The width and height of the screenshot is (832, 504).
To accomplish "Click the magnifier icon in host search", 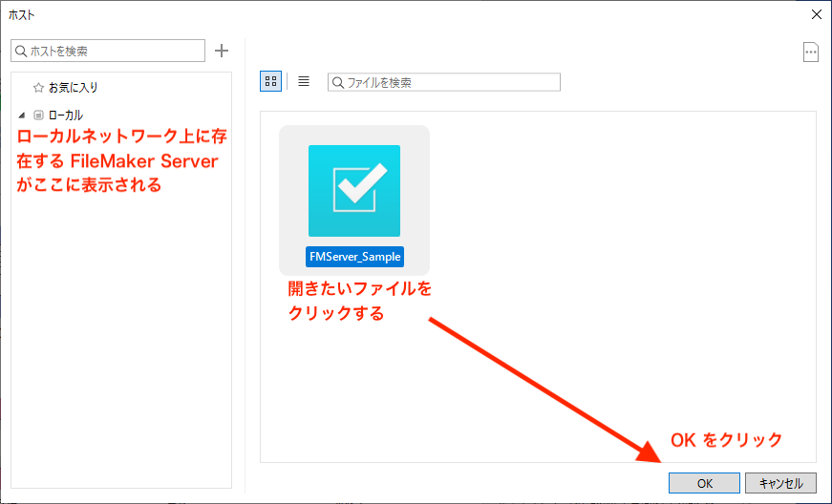I will (x=20, y=51).
